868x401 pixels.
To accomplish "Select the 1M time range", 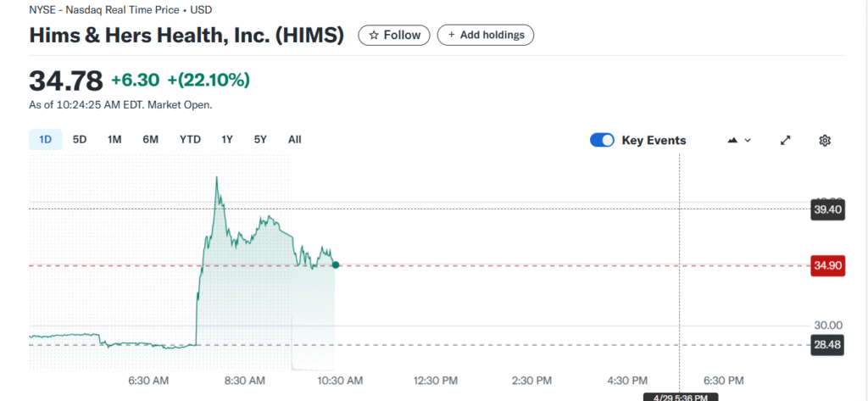I will (x=114, y=140).
